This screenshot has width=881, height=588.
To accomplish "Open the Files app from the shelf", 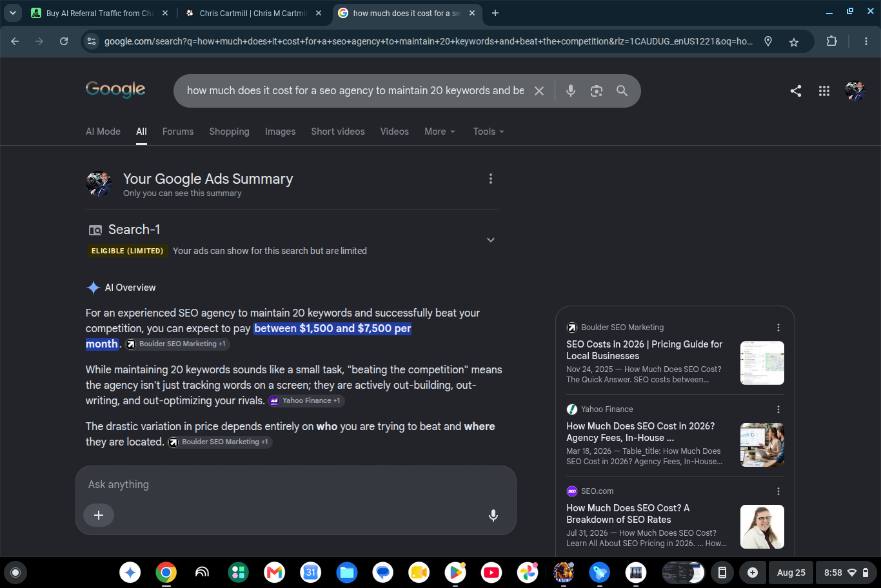I will click(x=347, y=572).
